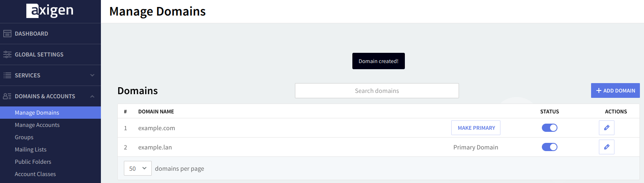Toggle the example.com domain status

coord(549,128)
